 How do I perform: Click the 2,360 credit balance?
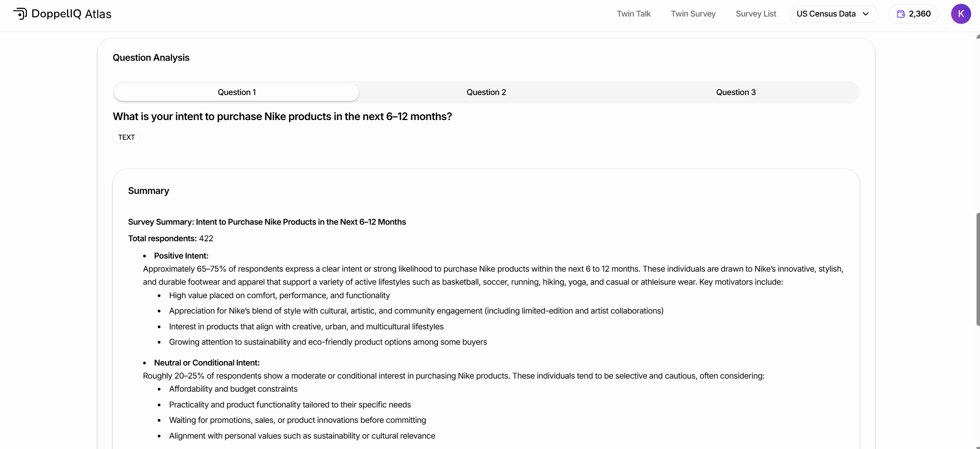(920, 14)
